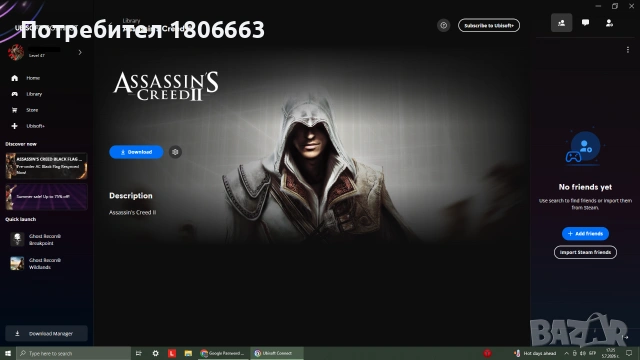Click the Windows taskbar search box
Image resolution: width=640 pixels, height=360 pixels.
(x=73, y=353)
